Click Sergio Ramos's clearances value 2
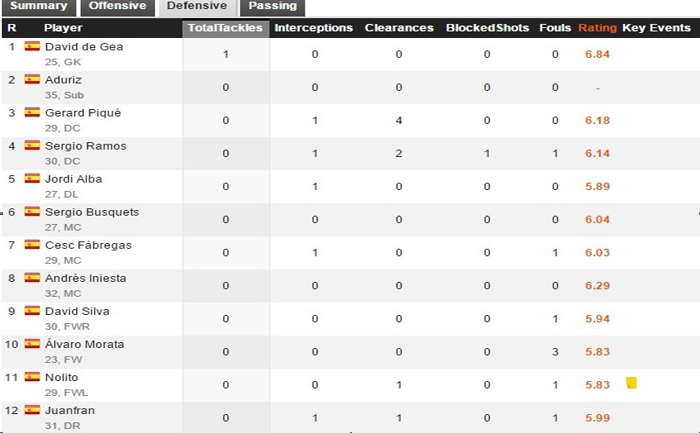The image size is (700, 433). 399,154
